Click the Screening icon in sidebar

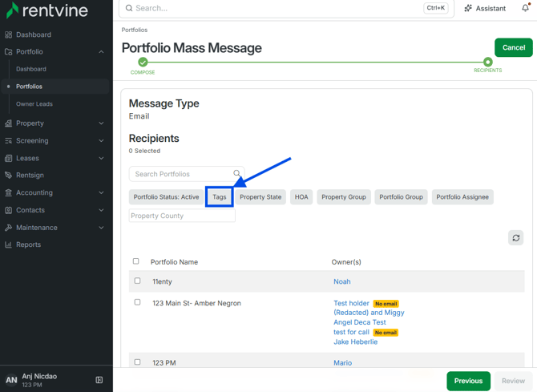click(9, 141)
